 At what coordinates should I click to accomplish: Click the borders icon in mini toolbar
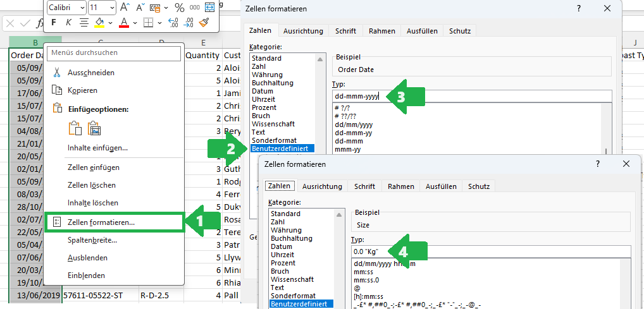[x=148, y=22]
